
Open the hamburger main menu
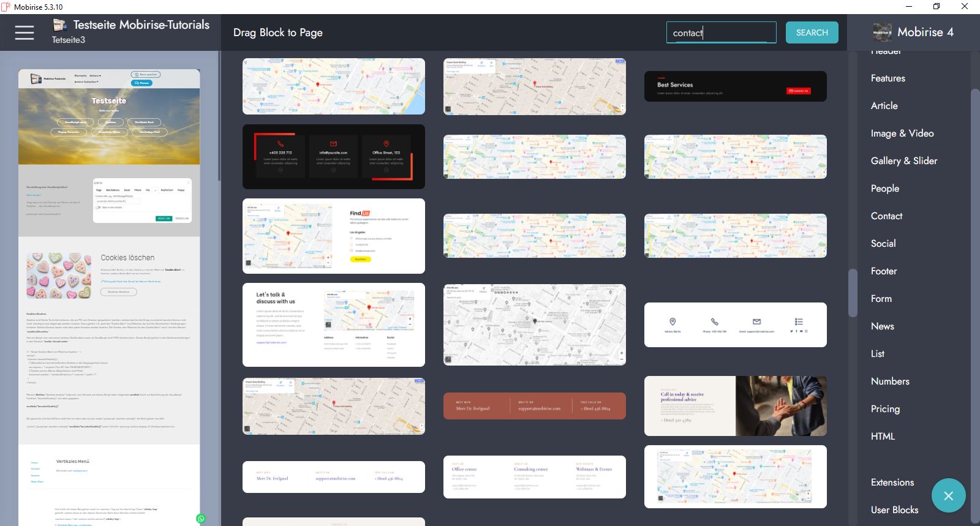pos(24,32)
